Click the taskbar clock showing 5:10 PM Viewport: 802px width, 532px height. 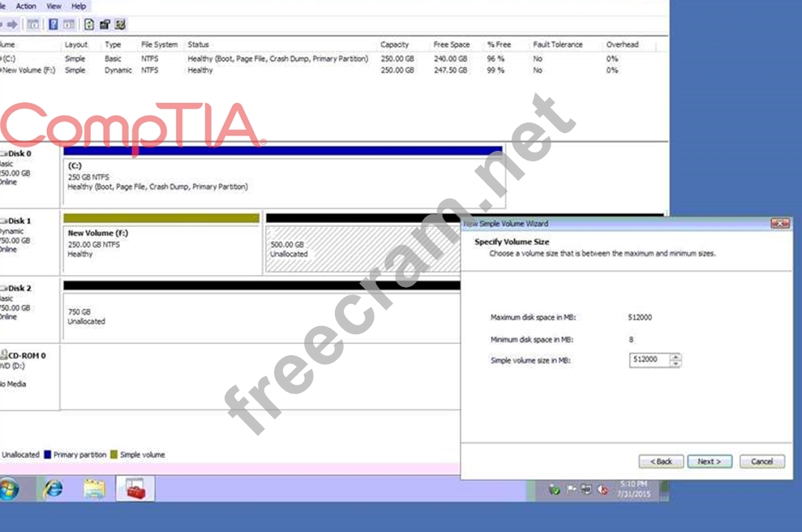point(633,489)
